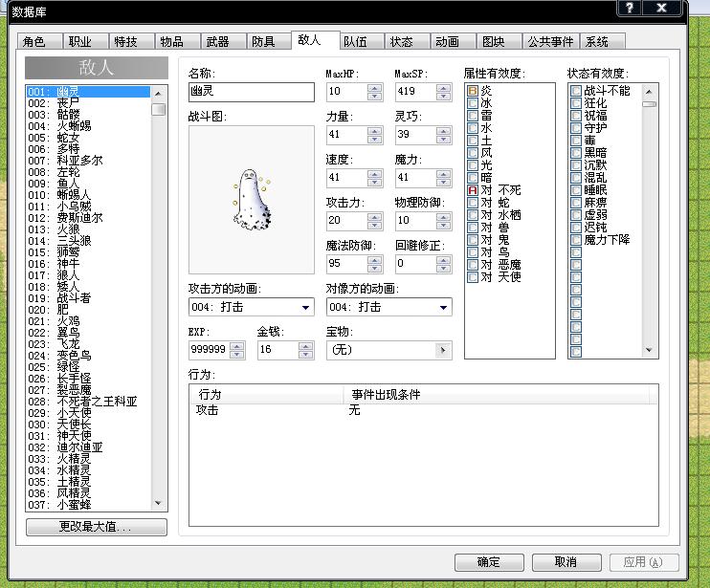Click the enemy list scrollbar down arrow
The width and height of the screenshot is (710, 588).
pyautogui.click(x=158, y=503)
